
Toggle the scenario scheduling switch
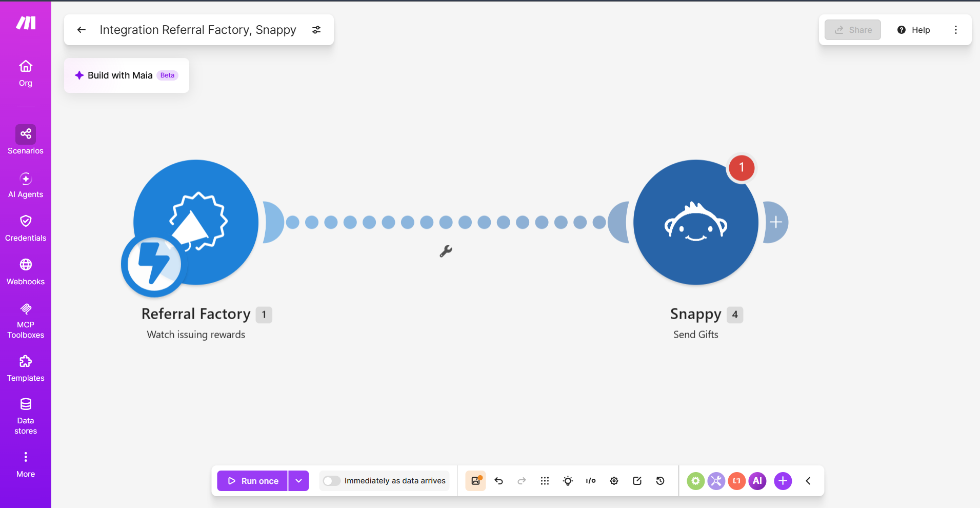click(332, 481)
